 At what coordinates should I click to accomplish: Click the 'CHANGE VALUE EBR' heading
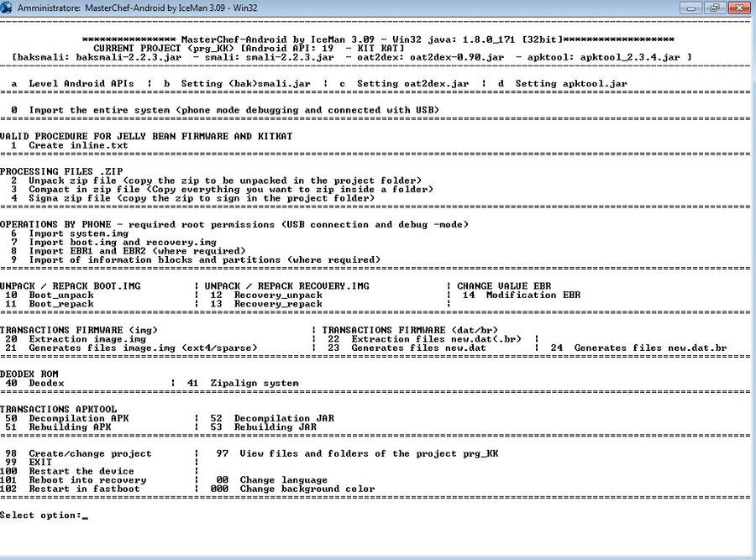click(504, 285)
